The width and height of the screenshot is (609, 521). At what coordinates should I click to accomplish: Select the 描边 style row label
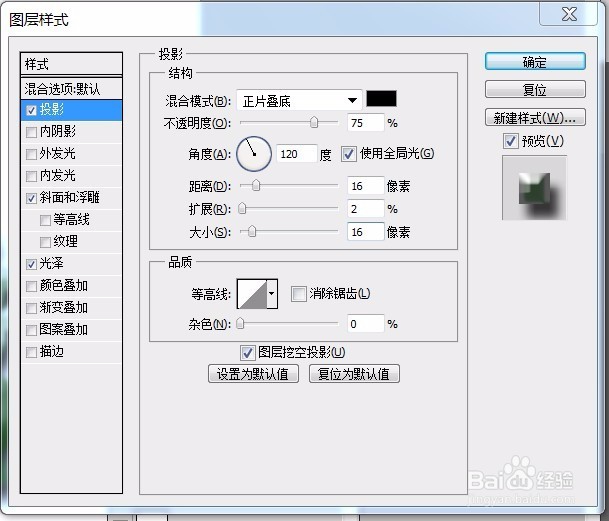(52, 352)
